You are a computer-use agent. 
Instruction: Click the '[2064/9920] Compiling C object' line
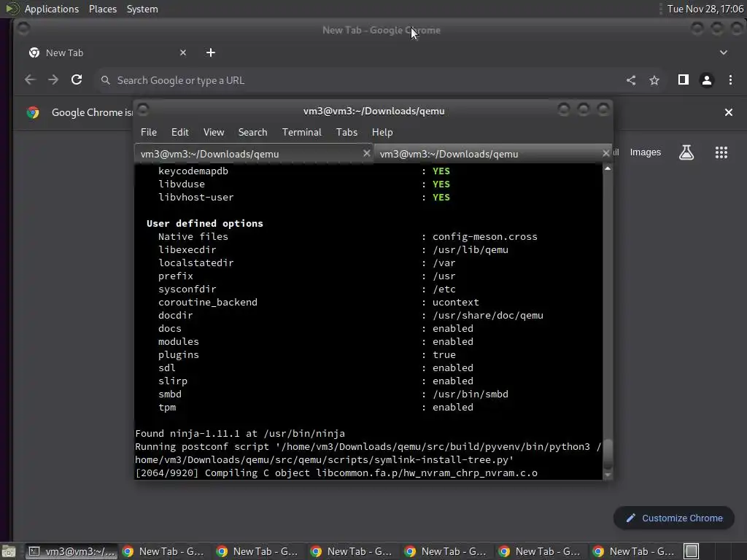pyautogui.click(x=336, y=472)
